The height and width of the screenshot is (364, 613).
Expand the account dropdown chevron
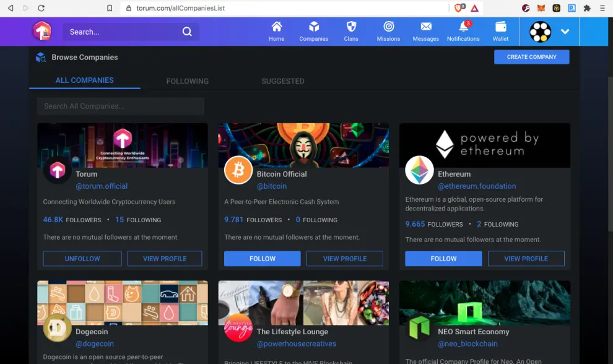[x=565, y=32]
